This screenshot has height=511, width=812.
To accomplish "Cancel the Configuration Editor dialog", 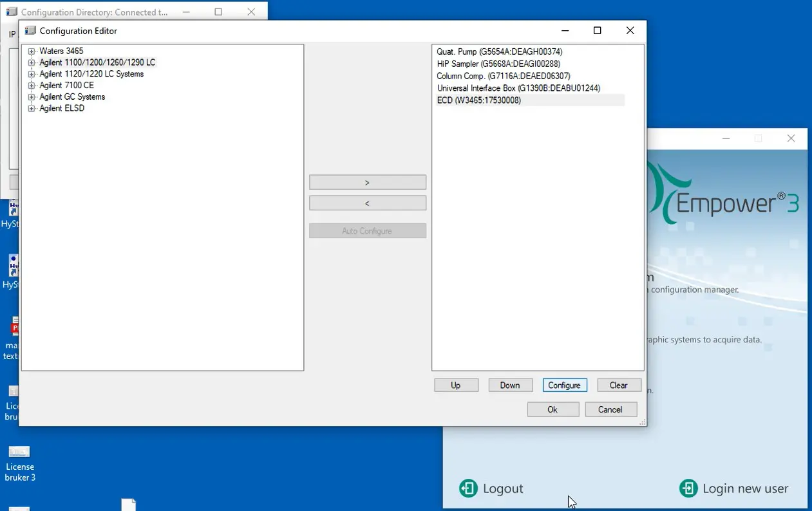I will click(610, 409).
